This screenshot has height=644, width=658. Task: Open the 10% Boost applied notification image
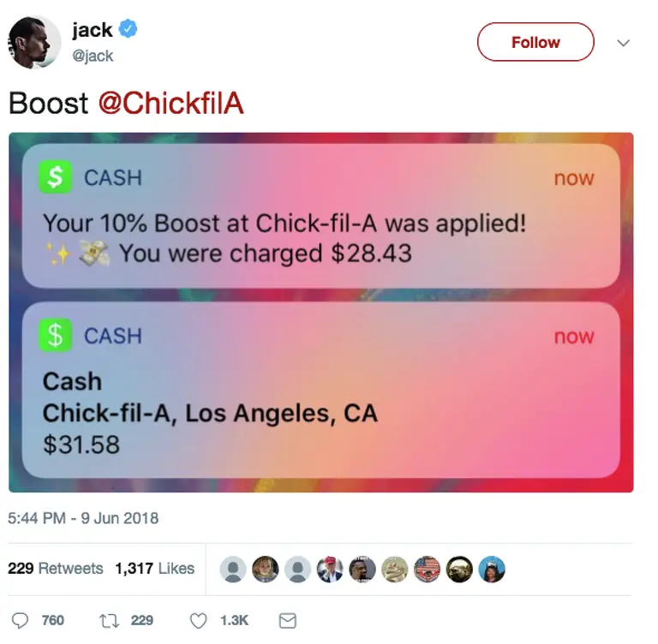[x=321, y=216]
